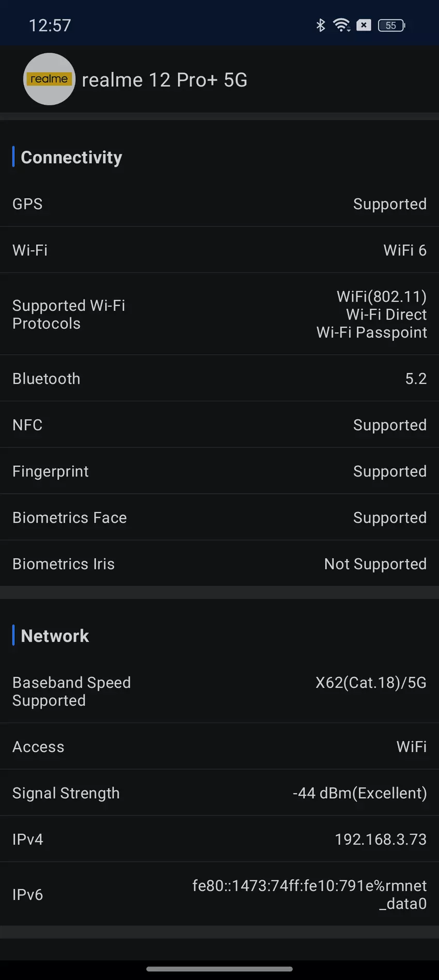Tap the Fingerprint row
The width and height of the screenshot is (439, 980).
[219, 471]
